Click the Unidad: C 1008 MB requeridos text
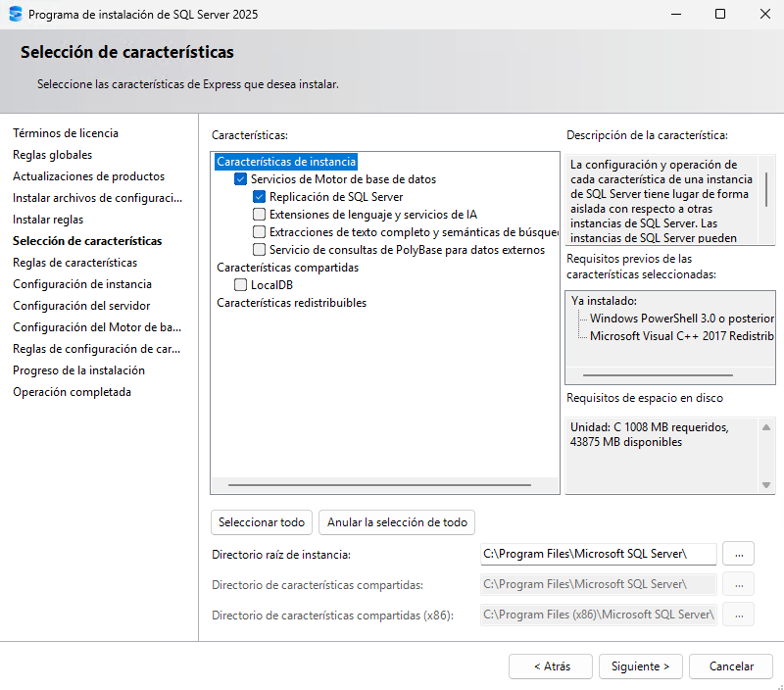The width and height of the screenshot is (784, 690). tap(650, 427)
